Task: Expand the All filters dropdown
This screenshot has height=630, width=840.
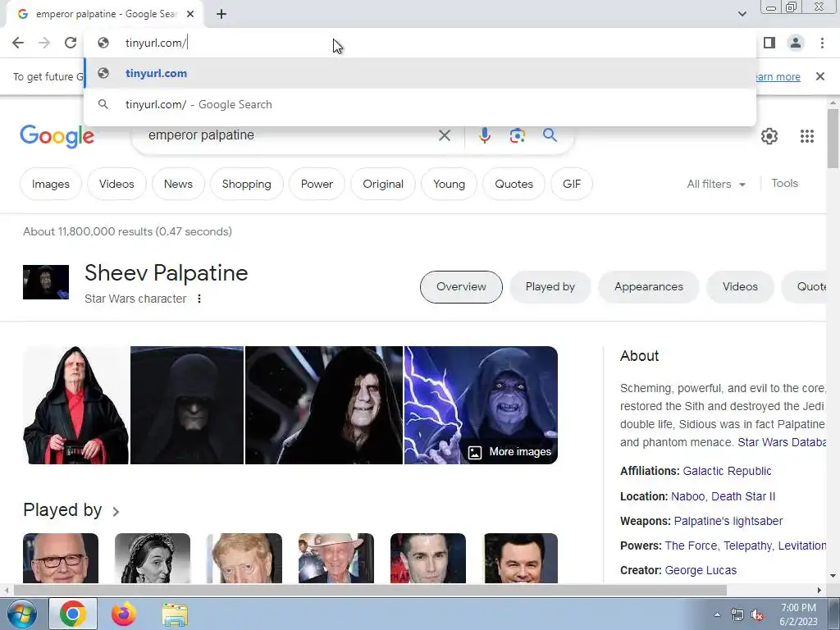Action: [716, 184]
